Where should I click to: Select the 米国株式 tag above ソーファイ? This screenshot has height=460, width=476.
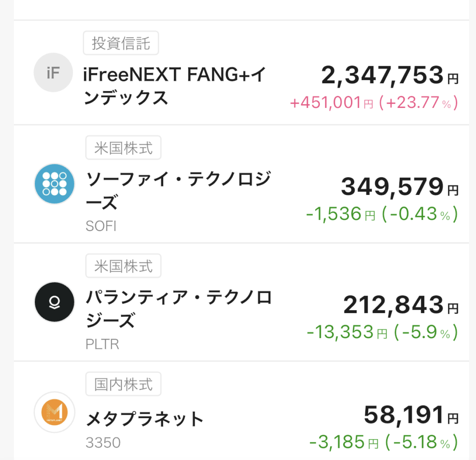(x=123, y=148)
